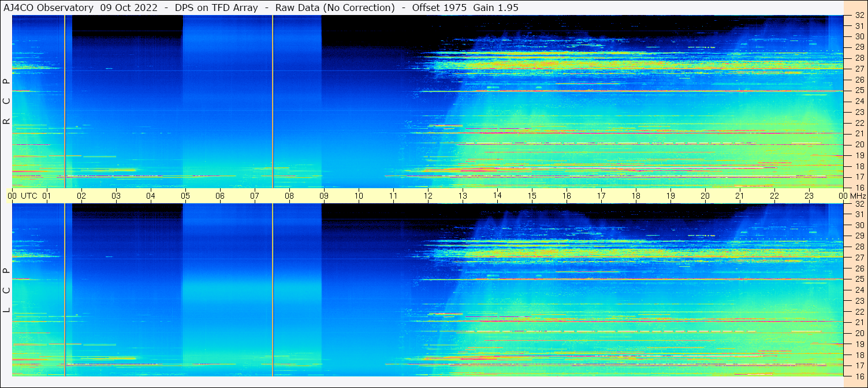Image resolution: width=868 pixels, height=388 pixels.
Task: Select the 17 hour label on UTC time axis
Action: click(x=601, y=196)
